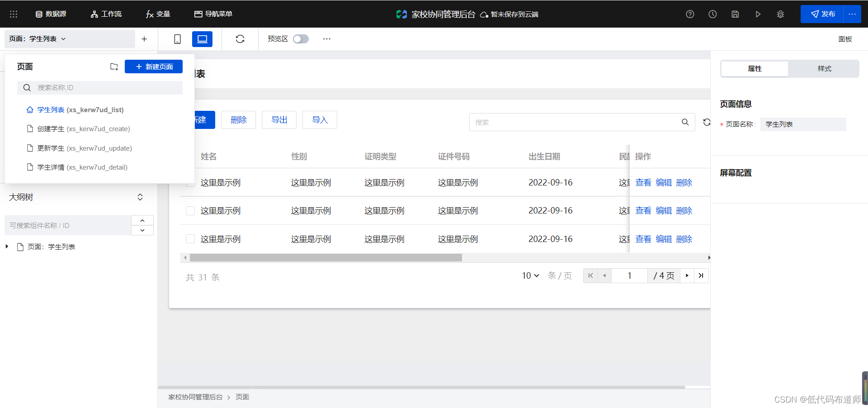The height and width of the screenshot is (408, 868).
Task: Click the help question mark icon
Action: pos(690,14)
